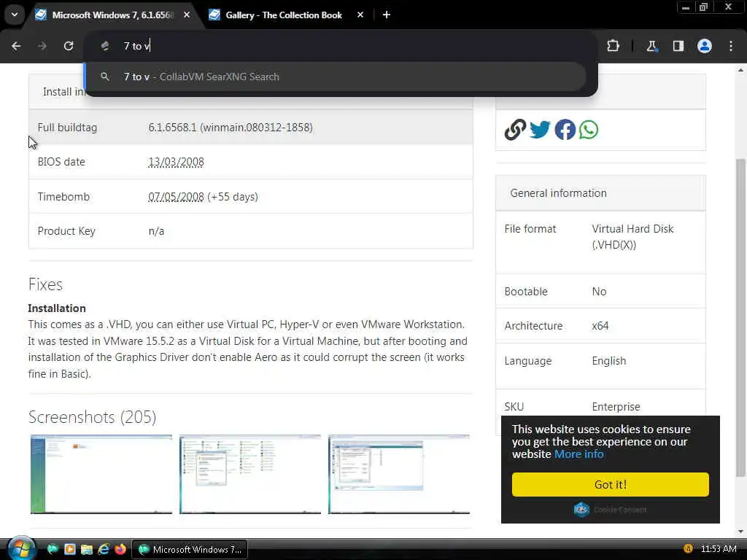Share the page on Facebook
The width and height of the screenshot is (747, 560).
(565, 130)
